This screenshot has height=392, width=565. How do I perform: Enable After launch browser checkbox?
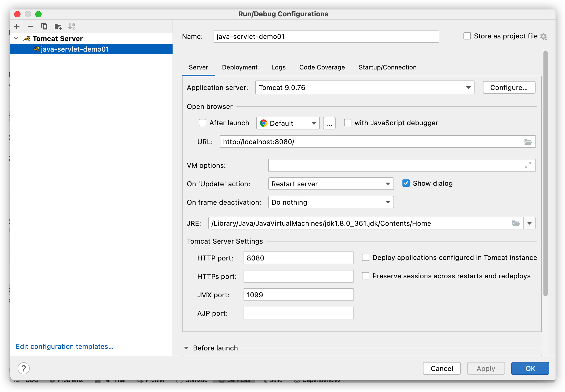[x=203, y=123]
